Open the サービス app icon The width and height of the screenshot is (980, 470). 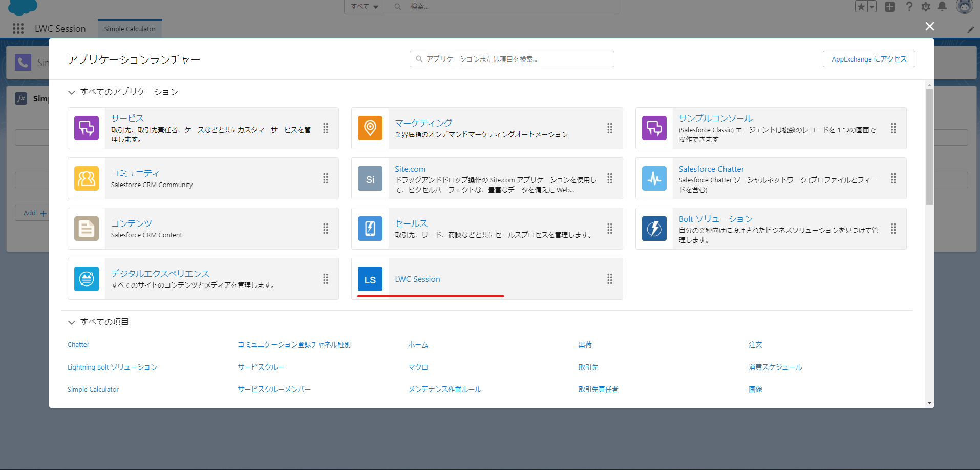(x=87, y=128)
